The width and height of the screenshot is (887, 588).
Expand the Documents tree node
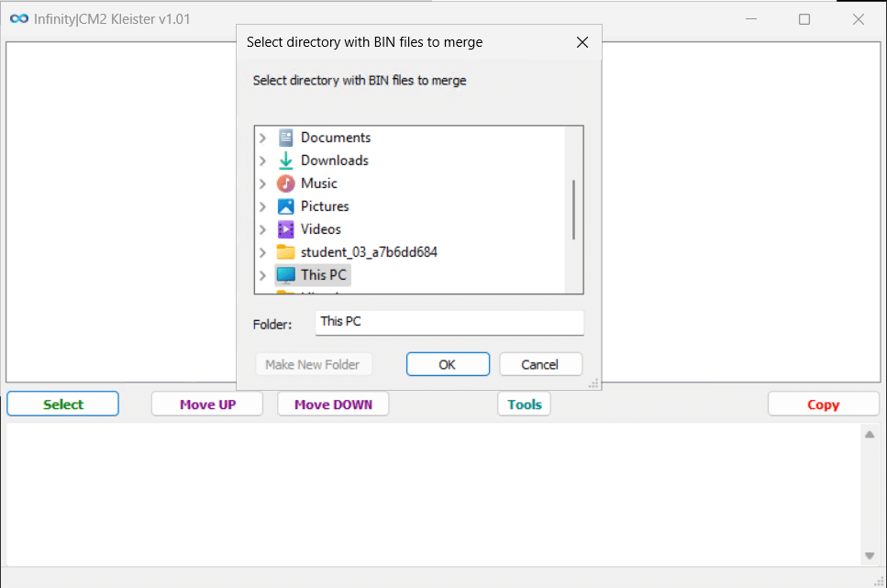(x=263, y=138)
